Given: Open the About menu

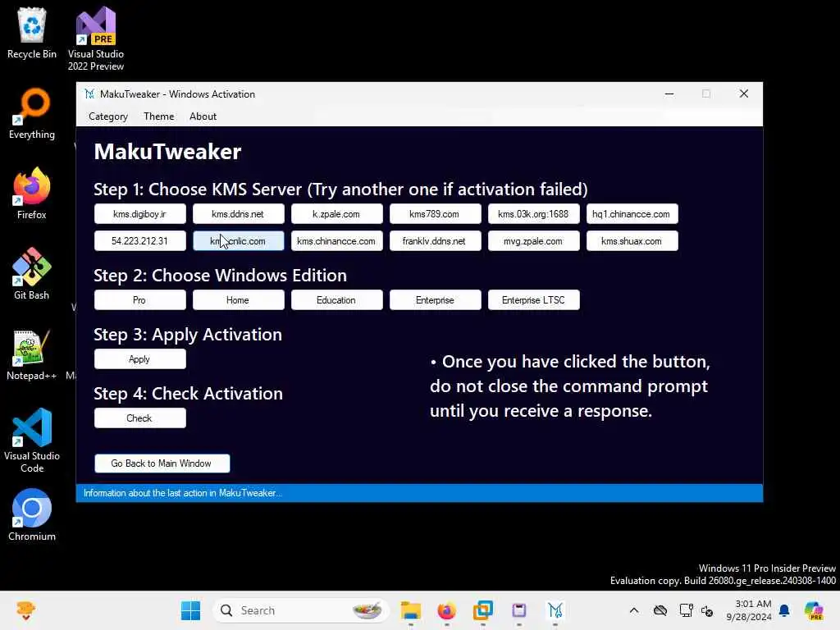Looking at the screenshot, I should pos(203,116).
